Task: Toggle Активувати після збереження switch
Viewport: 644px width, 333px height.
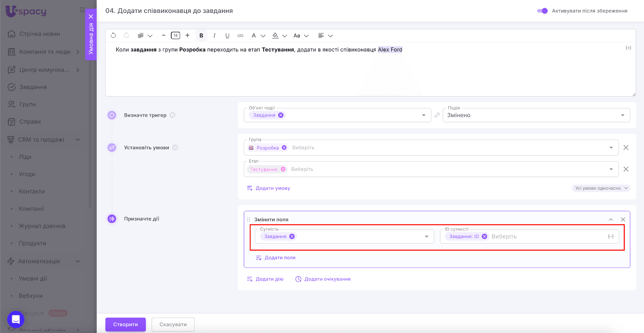Action: (x=542, y=11)
